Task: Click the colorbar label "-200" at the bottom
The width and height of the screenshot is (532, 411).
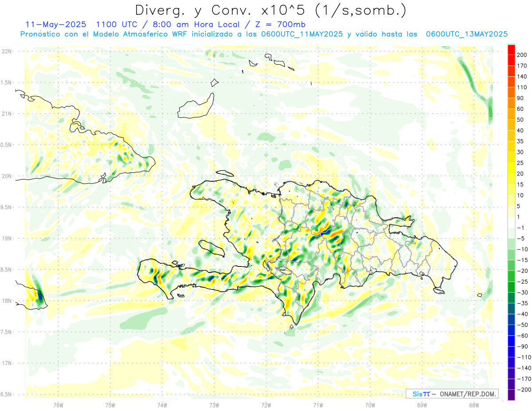Action: [x=524, y=390]
